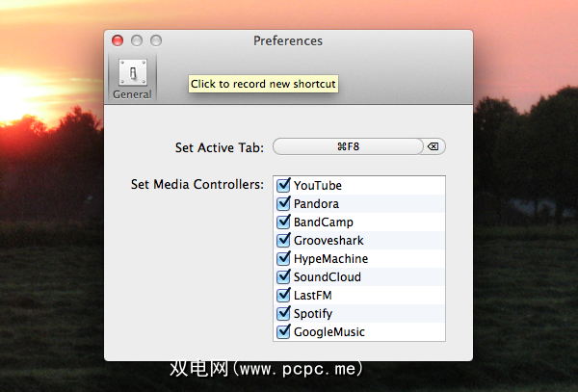Toggle HypeMachine media controller checkbox
Image resolution: width=578 pixels, height=392 pixels.
pyautogui.click(x=283, y=258)
